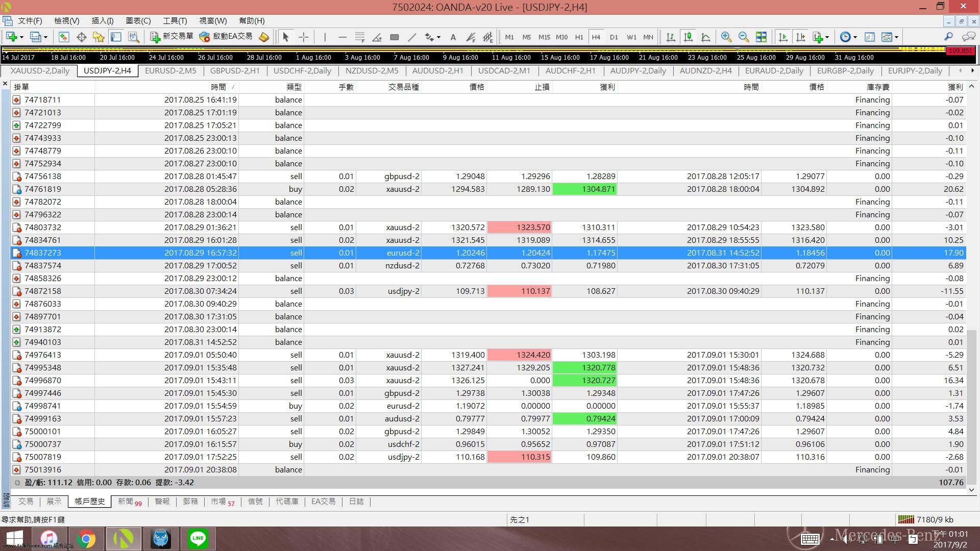
Task: Expand the periodicity clock dropdown arrow
Action: pyautogui.click(x=855, y=37)
